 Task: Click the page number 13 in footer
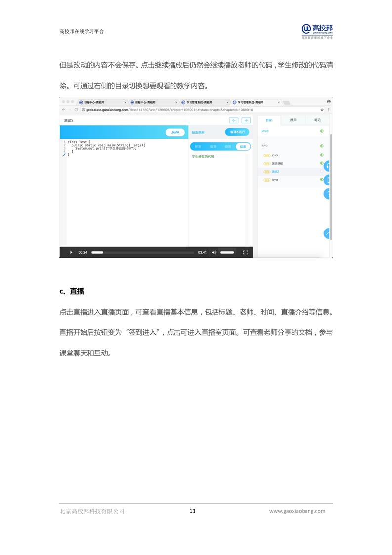click(x=192, y=511)
